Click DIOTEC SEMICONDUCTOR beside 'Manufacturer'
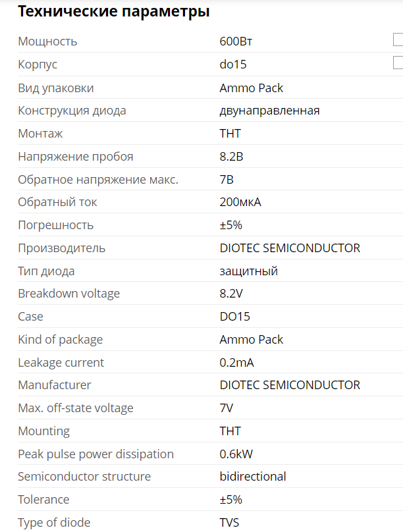Viewport: 403px width, 532px height. click(290, 385)
